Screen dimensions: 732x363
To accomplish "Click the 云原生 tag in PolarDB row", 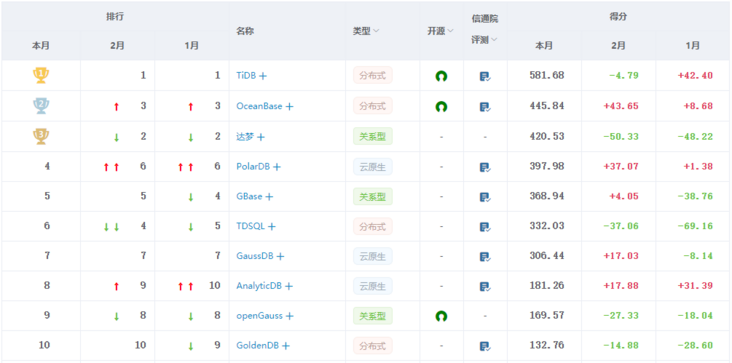I will pos(373,167).
